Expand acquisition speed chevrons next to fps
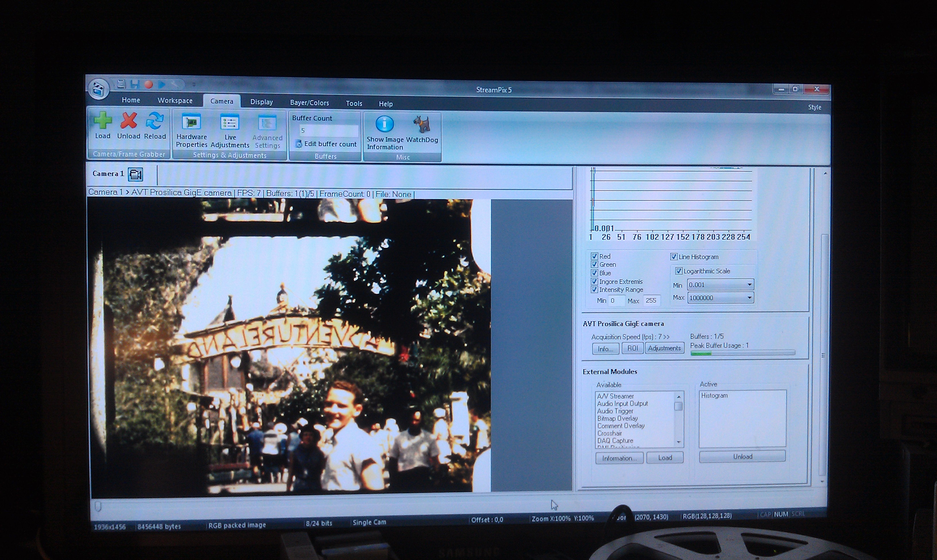 pyautogui.click(x=666, y=337)
